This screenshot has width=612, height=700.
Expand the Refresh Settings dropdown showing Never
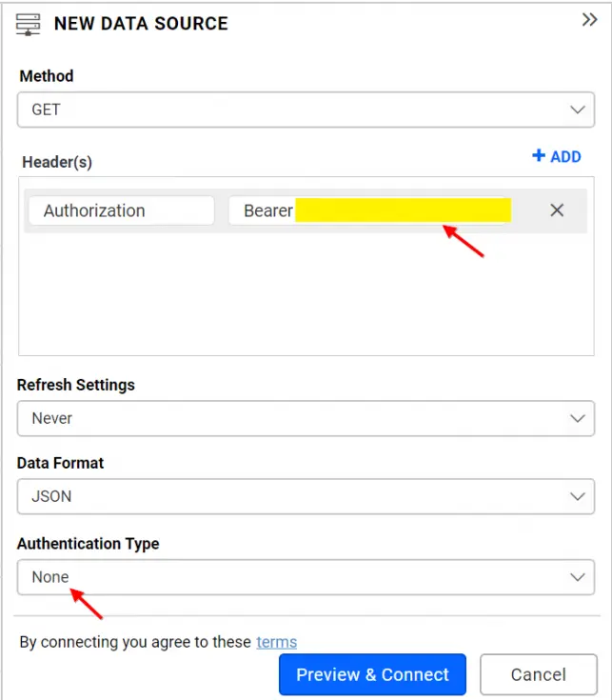pos(306,418)
